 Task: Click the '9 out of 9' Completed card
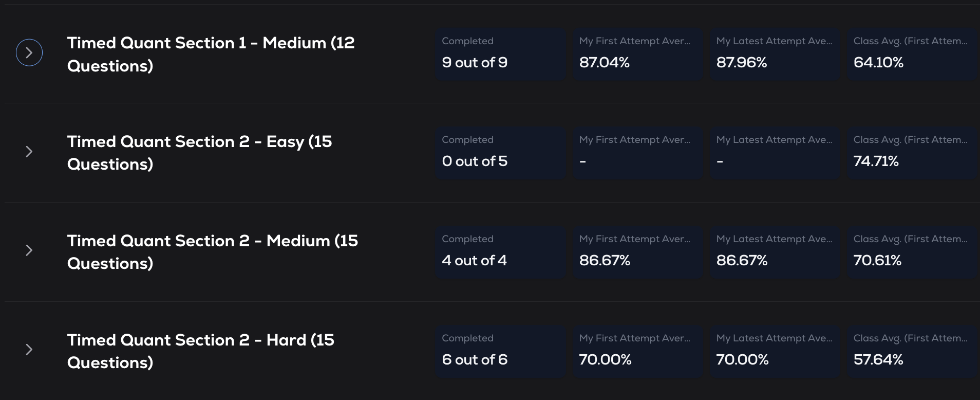(500, 53)
